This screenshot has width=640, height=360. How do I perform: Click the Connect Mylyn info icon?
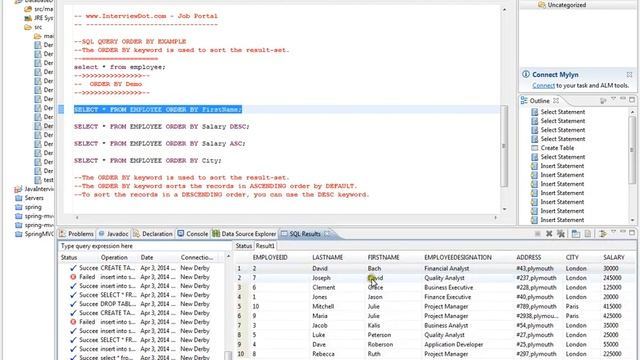[526, 74]
